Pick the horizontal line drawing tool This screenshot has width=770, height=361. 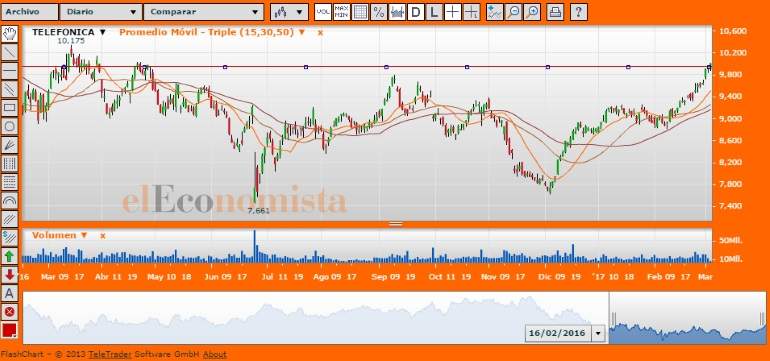[x=9, y=71]
